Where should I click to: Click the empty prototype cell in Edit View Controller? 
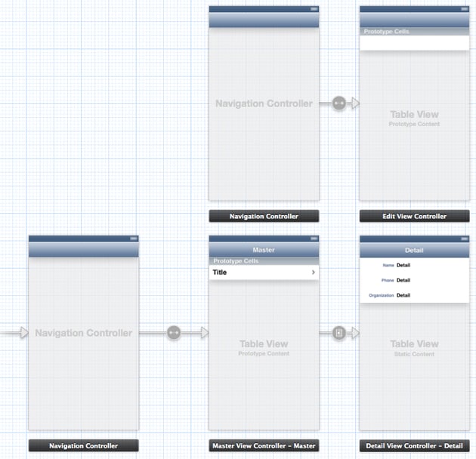414,43
